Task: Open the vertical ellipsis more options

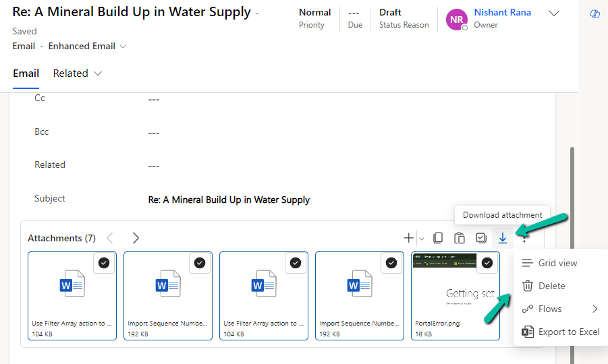Action: (524, 238)
